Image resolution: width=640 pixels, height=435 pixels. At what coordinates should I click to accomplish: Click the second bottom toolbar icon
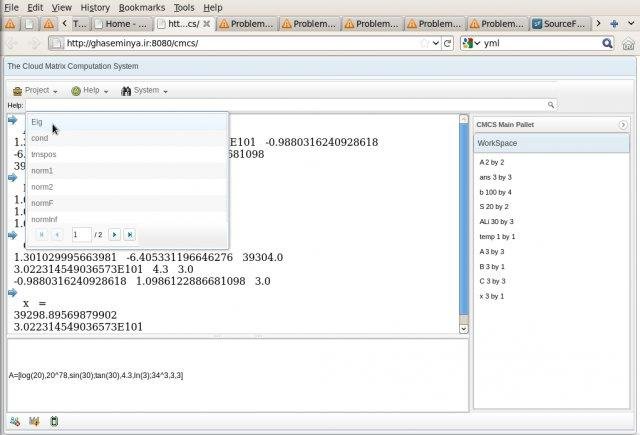[34, 422]
